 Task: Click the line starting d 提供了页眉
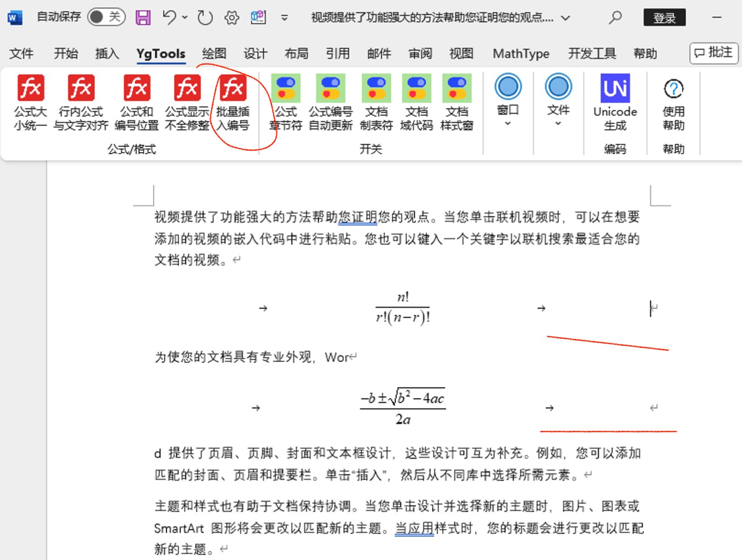click(397, 453)
